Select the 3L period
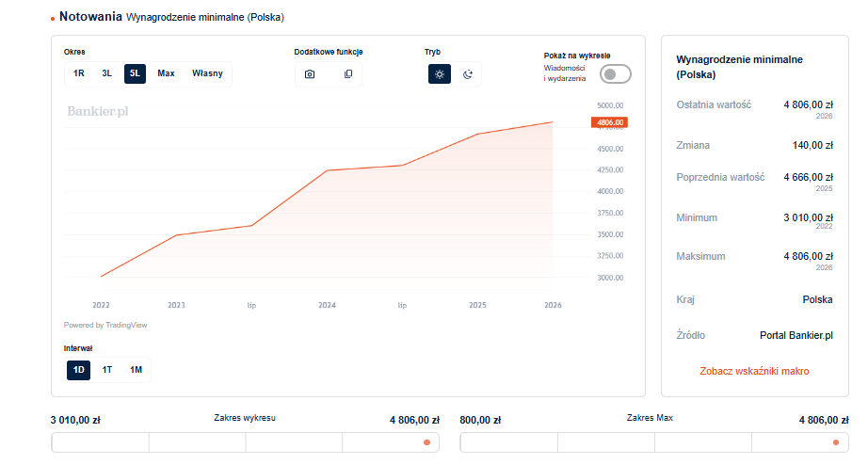The width and height of the screenshot is (868, 465). [x=106, y=73]
